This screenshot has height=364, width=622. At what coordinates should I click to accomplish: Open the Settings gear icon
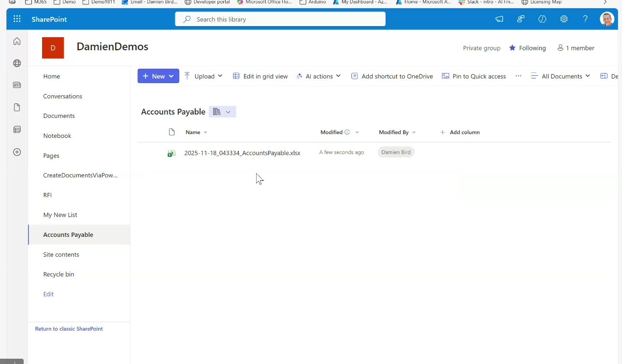pos(564,19)
